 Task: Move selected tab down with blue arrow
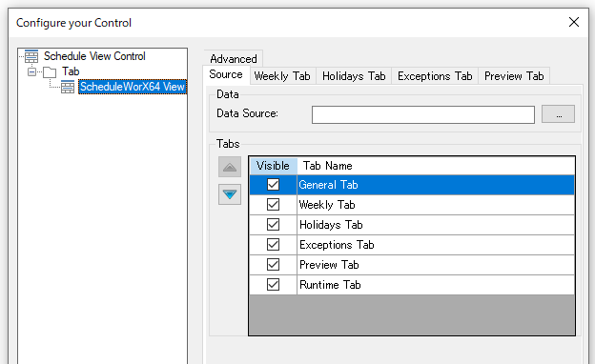pyautogui.click(x=230, y=194)
